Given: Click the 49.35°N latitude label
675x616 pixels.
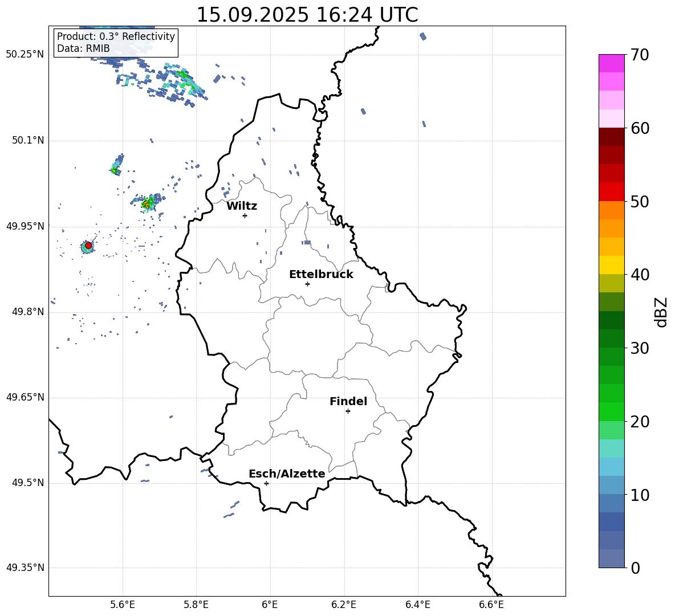Looking at the screenshot, I should (x=25, y=568).
